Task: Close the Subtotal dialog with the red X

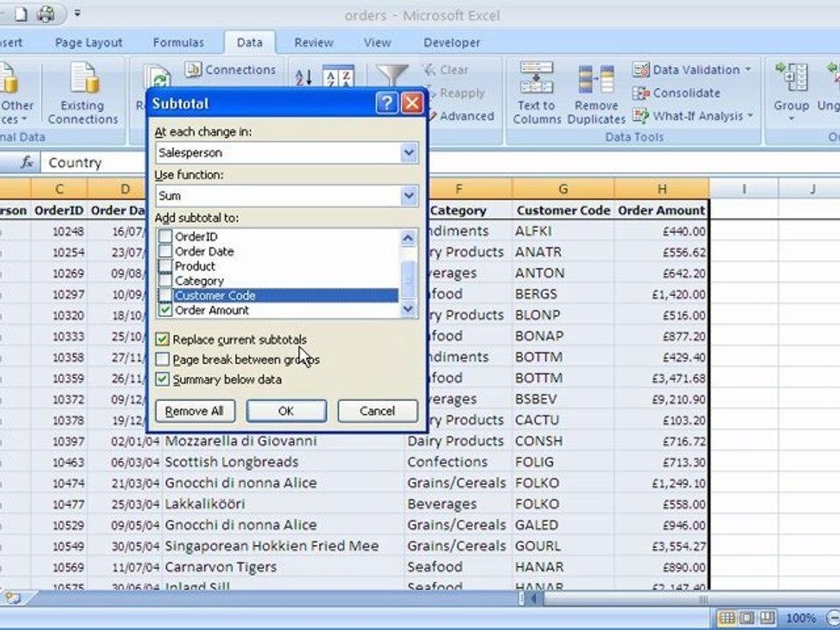Action: pos(412,103)
